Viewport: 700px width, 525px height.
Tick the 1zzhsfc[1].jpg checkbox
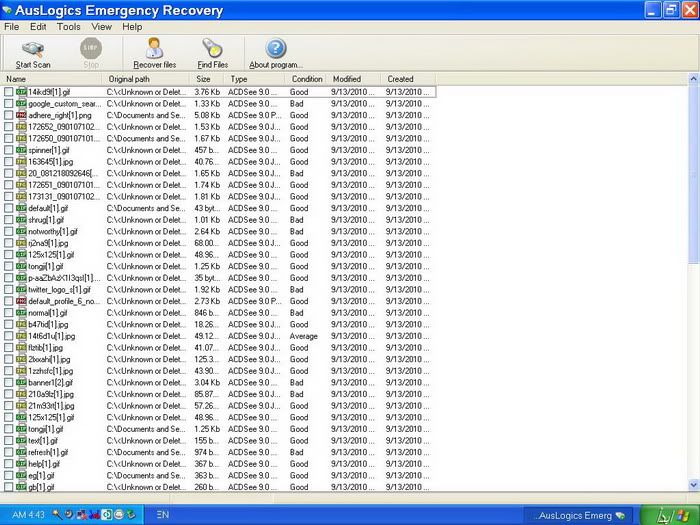8,371
